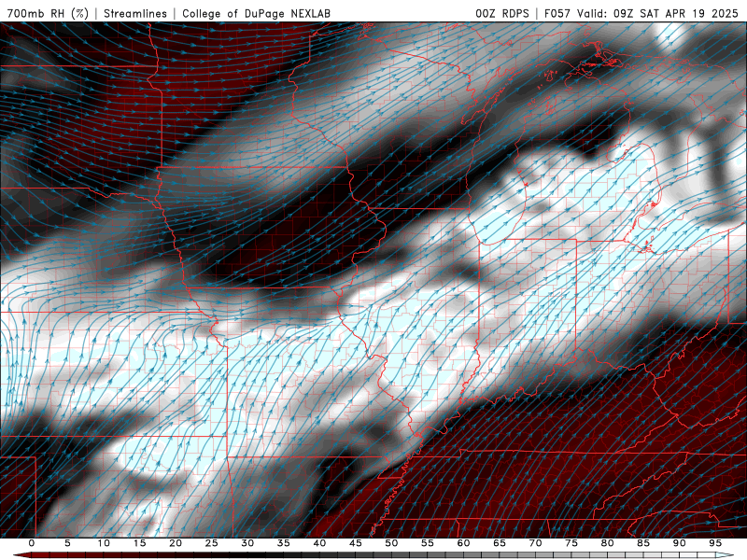The height and width of the screenshot is (560, 747).
Task: Click the "60" colorbar tick label
Action: [463, 543]
